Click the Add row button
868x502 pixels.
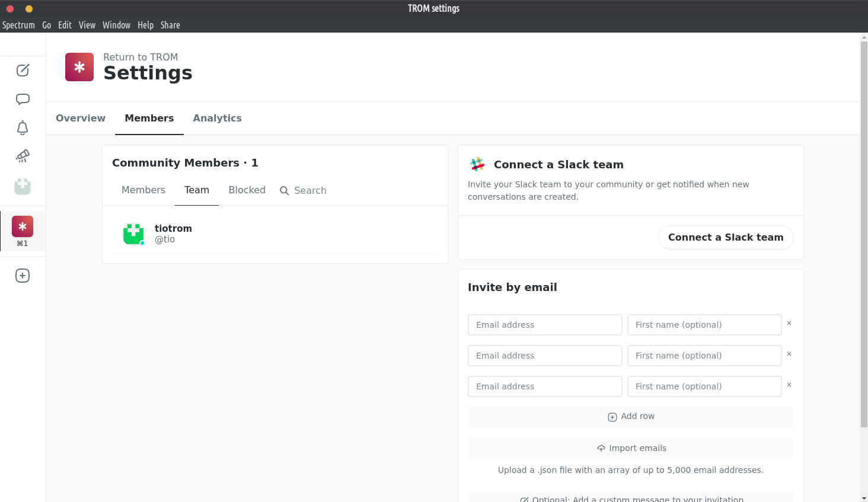[631, 417]
